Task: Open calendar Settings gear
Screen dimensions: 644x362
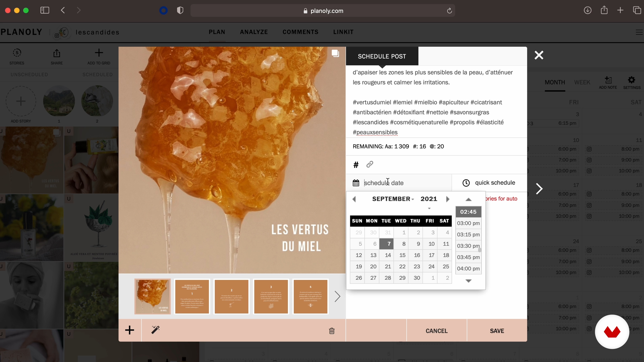Action: (631, 80)
